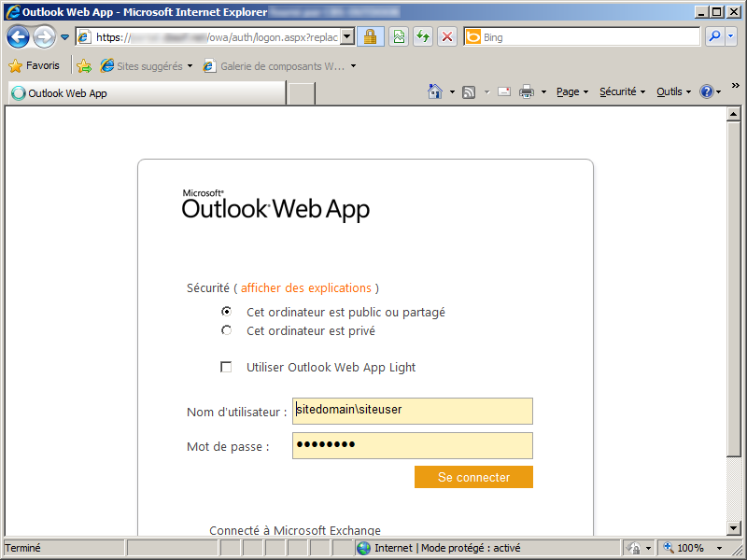Expand Galerie de composants dropdown arrow
The width and height of the screenshot is (747, 560).
[x=354, y=66]
